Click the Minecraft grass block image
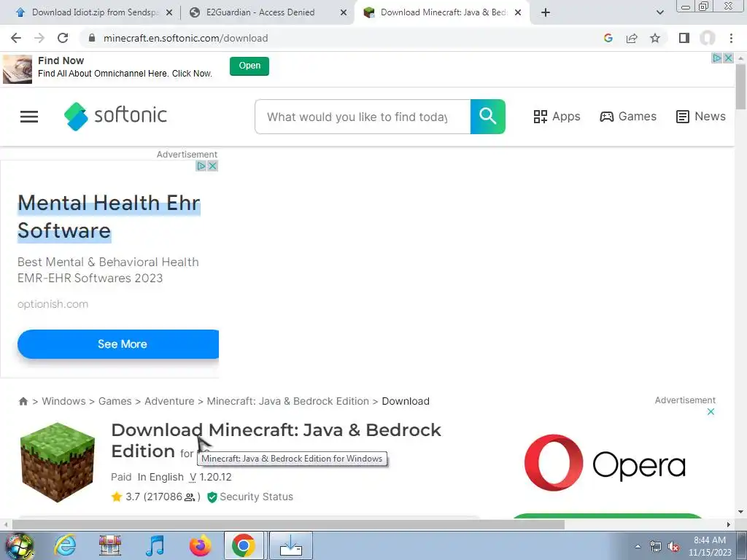Screen dimensions: 747x560 (x=58, y=462)
